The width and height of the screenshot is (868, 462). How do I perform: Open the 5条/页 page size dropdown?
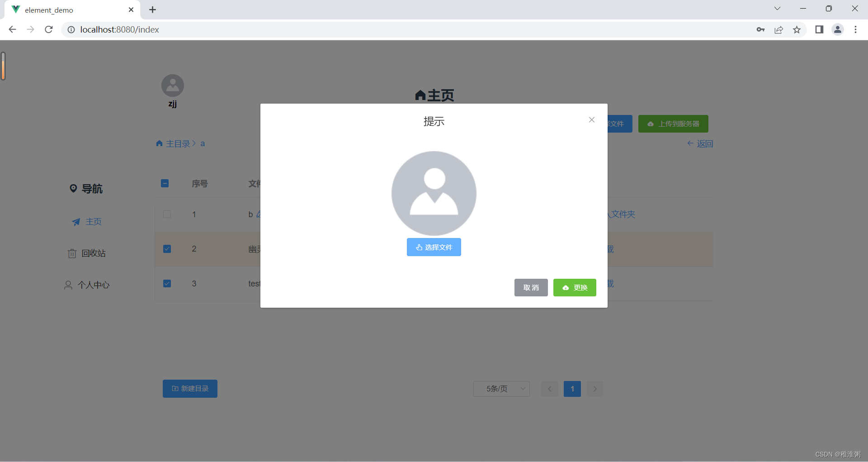point(501,389)
